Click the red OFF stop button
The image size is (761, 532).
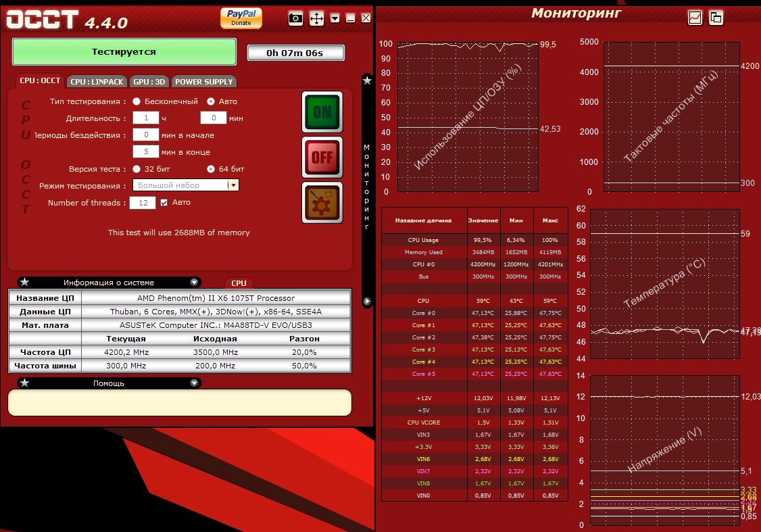pyautogui.click(x=322, y=158)
